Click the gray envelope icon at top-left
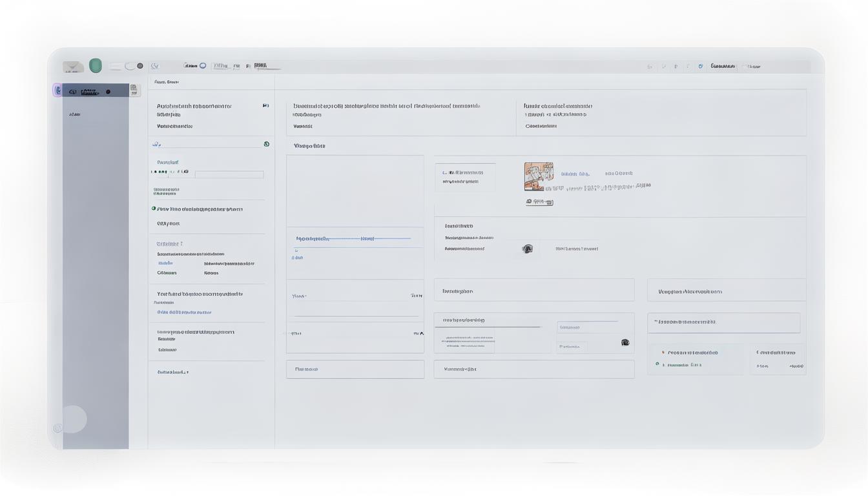868x496 pixels. click(73, 67)
